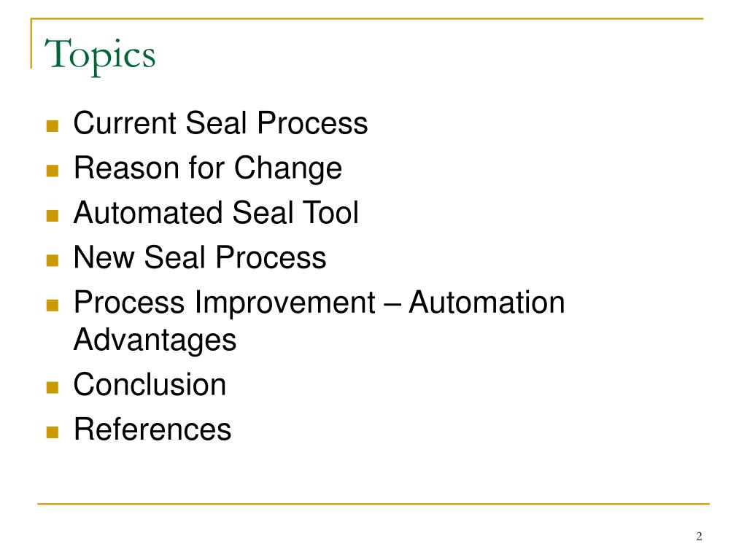Click the word Advantages

pos(155,340)
